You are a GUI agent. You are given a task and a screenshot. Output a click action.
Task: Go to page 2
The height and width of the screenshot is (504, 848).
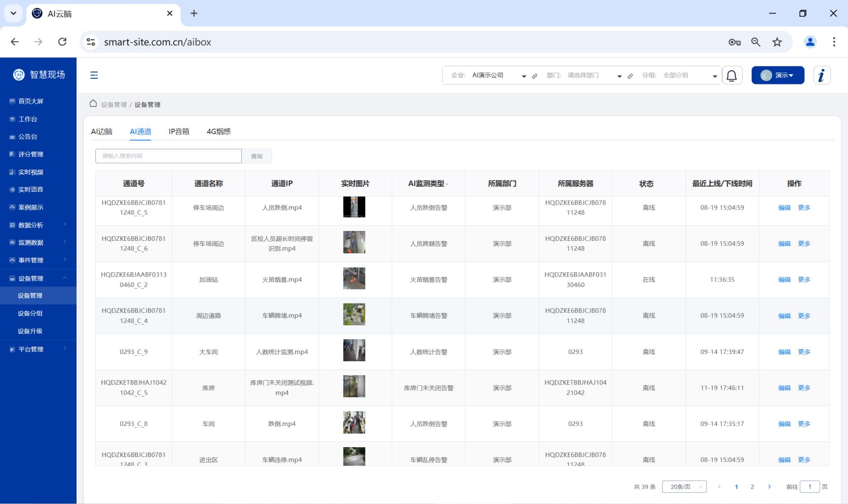pyautogui.click(x=752, y=487)
